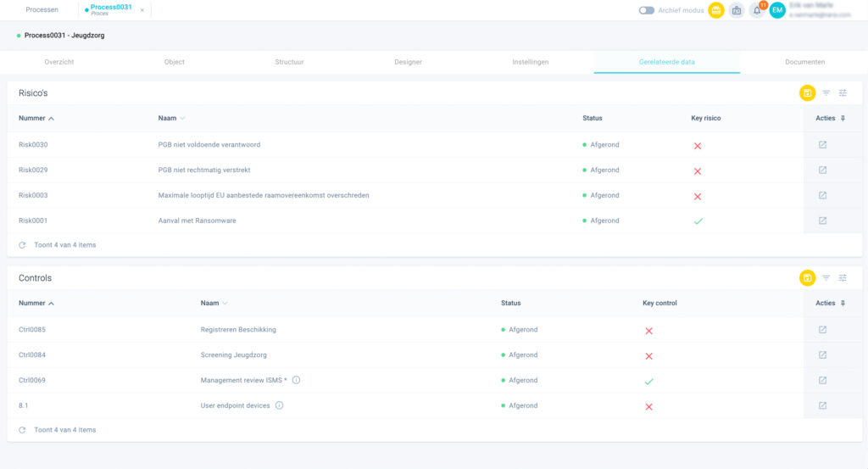This screenshot has width=868, height=469.
Task: Click the filter icon in Controls panel
Action: tap(826, 277)
